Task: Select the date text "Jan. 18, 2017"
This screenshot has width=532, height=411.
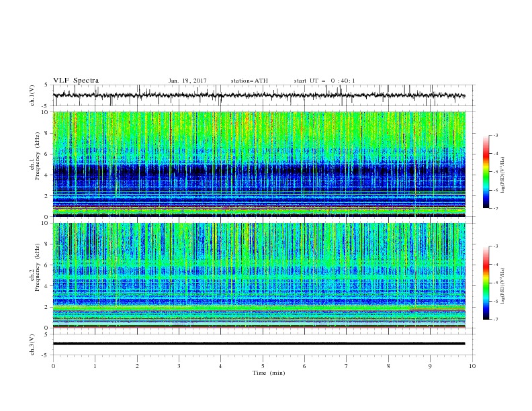Action: click(187, 81)
